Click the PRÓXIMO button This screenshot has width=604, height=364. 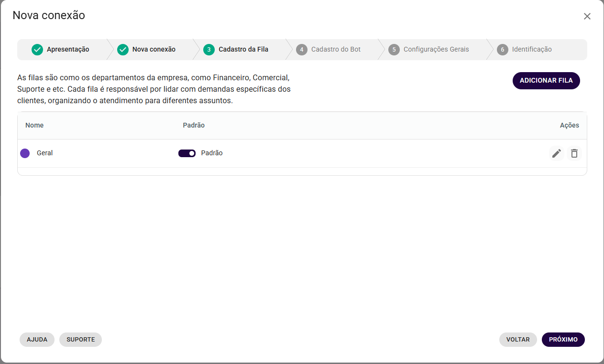(x=563, y=340)
